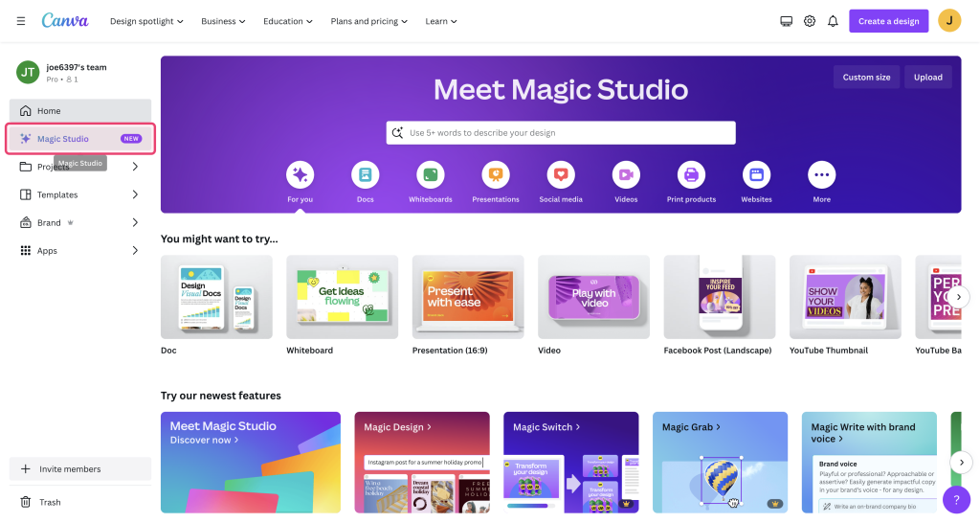Image resolution: width=980 pixels, height=523 pixels.
Task: Click the Create a design button
Action: click(x=888, y=21)
